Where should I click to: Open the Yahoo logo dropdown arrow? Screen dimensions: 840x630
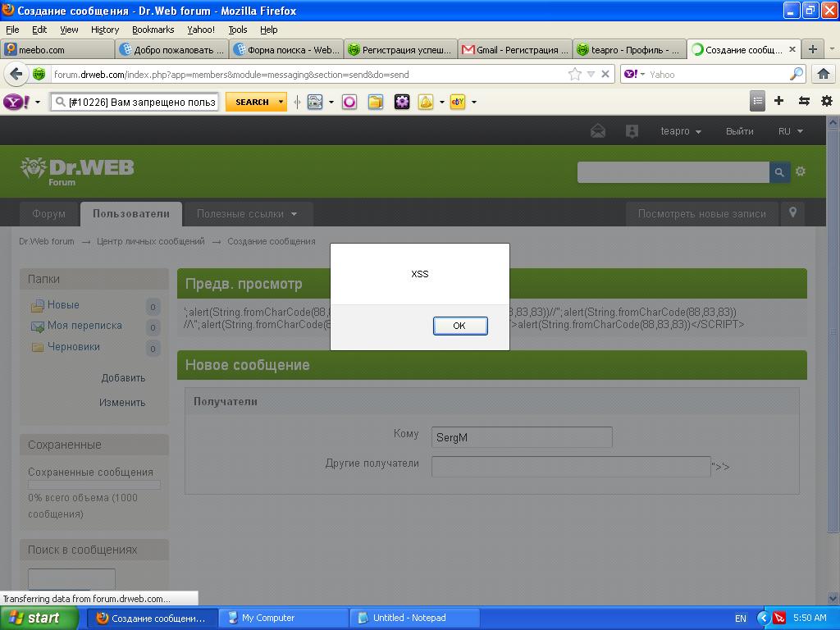point(38,102)
